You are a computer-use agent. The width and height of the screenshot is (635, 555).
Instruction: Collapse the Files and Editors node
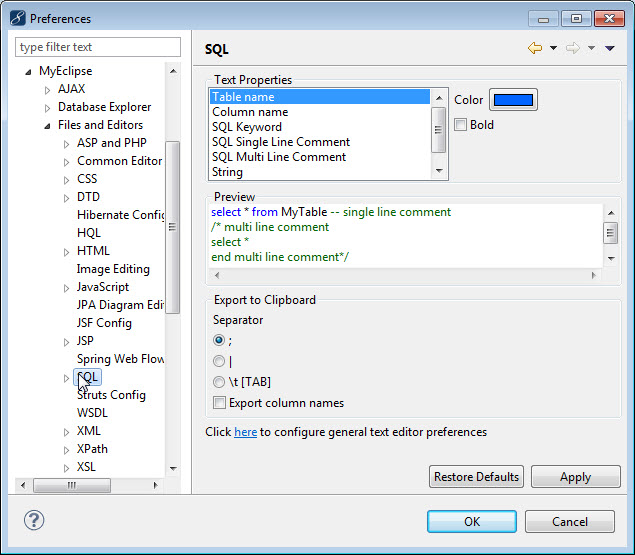click(47, 126)
